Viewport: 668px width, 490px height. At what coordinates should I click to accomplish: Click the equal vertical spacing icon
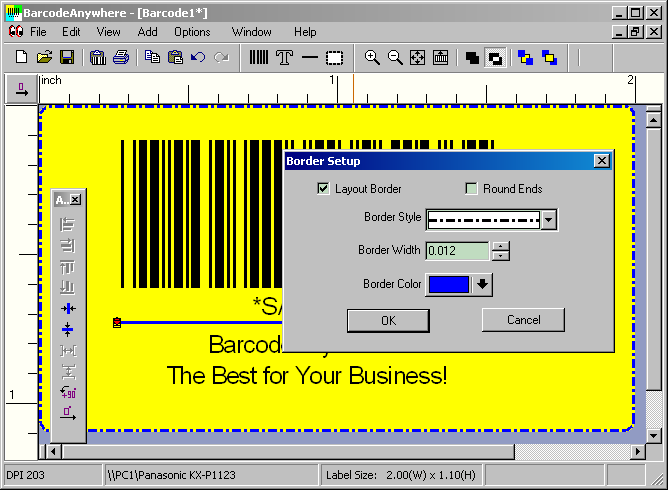[68, 372]
